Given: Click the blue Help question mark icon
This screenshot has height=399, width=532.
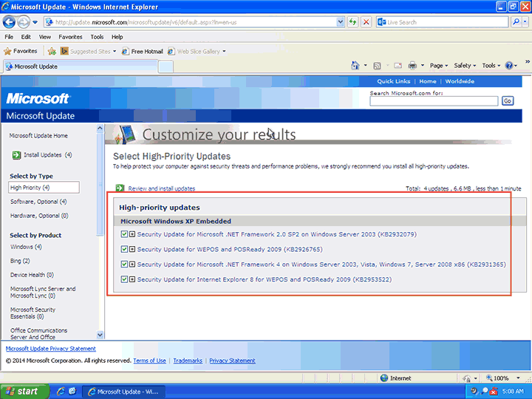Looking at the screenshot, I should 509,66.
